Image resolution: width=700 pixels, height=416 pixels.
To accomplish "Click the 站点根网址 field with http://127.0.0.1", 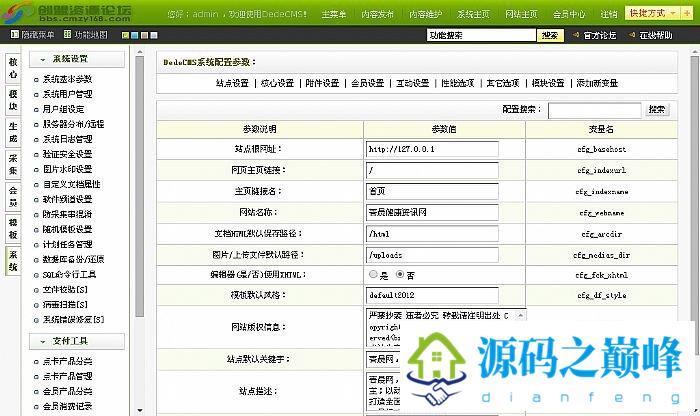I will coord(432,149).
